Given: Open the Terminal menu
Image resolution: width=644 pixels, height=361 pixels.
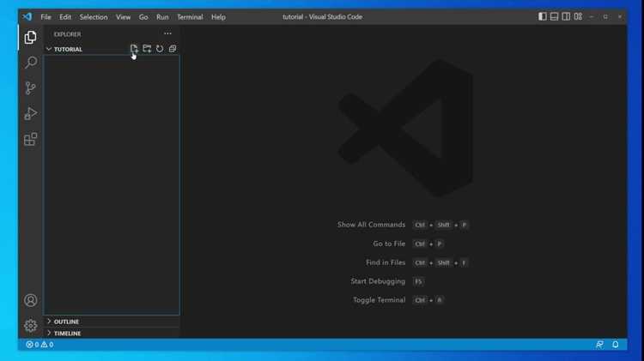Looking at the screenshot, I should tap(190, 17).
